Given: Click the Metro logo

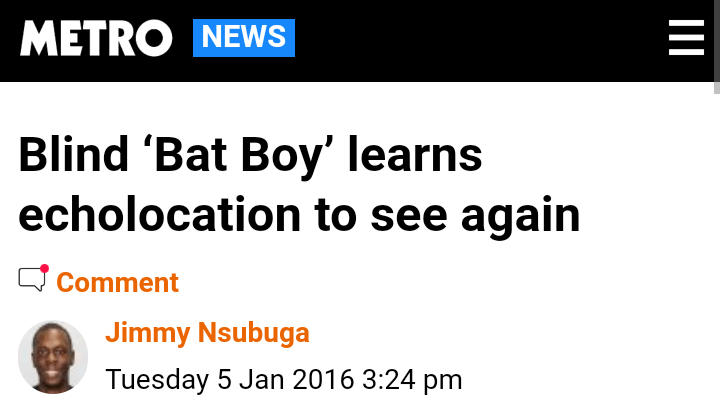Looking at the screenshot, I should (96, 39).
